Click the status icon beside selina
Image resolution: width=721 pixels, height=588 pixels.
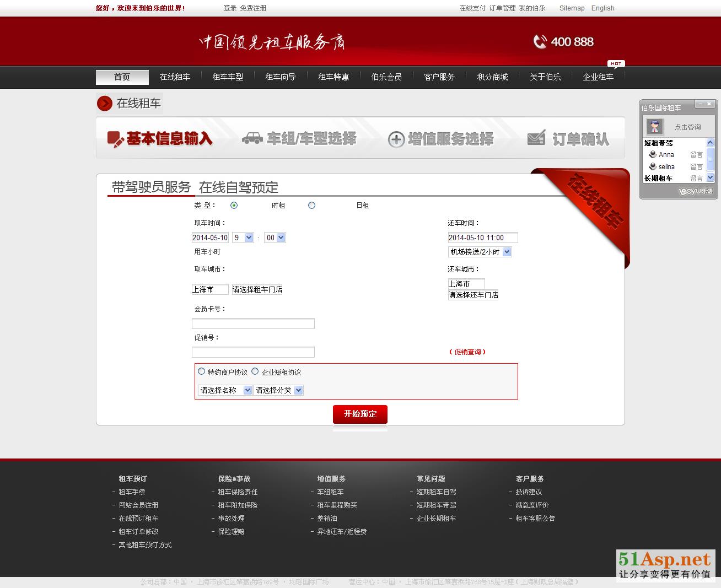coord(652,166)
